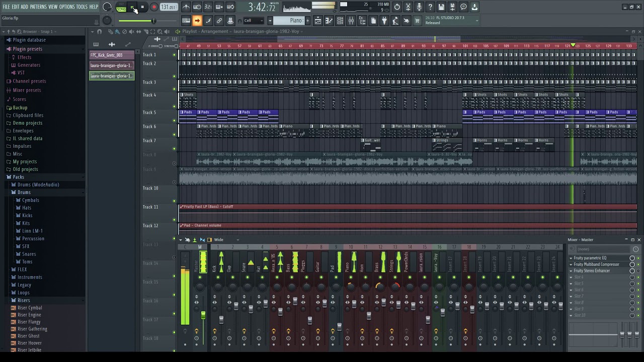644x362 pixels.
Task: Toggle the metronome icon
Action: point(186,7)
